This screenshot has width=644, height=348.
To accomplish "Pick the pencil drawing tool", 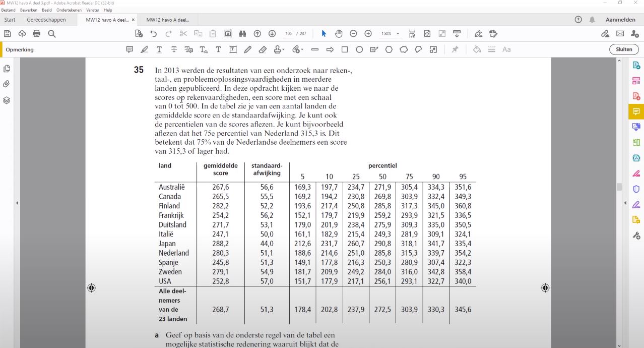I will [247, 49].
